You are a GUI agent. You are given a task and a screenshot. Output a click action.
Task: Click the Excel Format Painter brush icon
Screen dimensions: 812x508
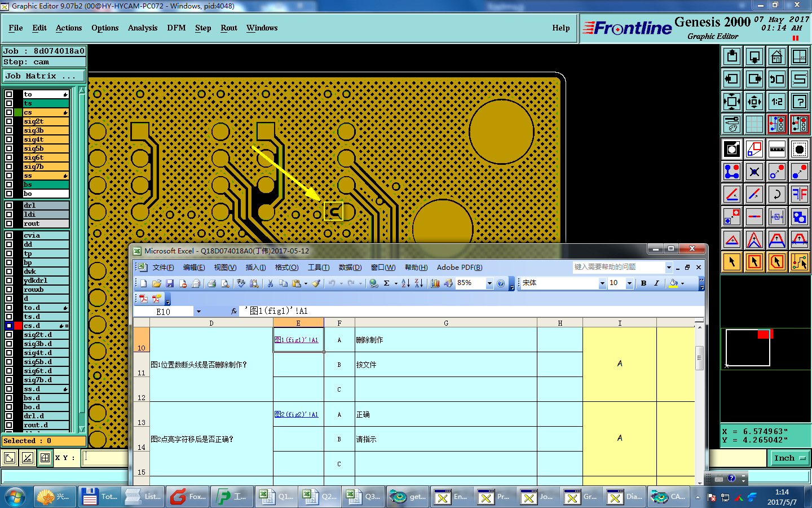pyautogui.click(x=316, y=283)
